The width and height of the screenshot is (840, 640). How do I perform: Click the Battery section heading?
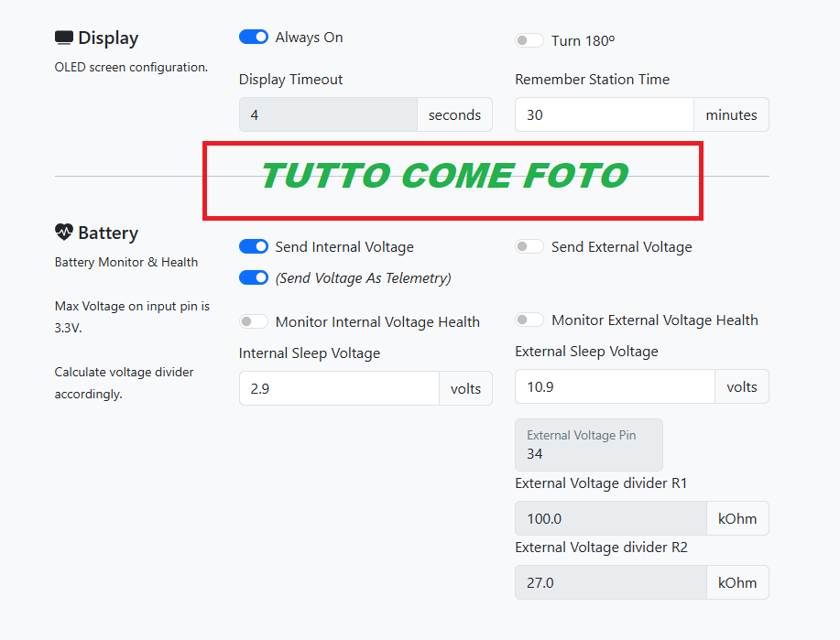click(x=108, y=233)
